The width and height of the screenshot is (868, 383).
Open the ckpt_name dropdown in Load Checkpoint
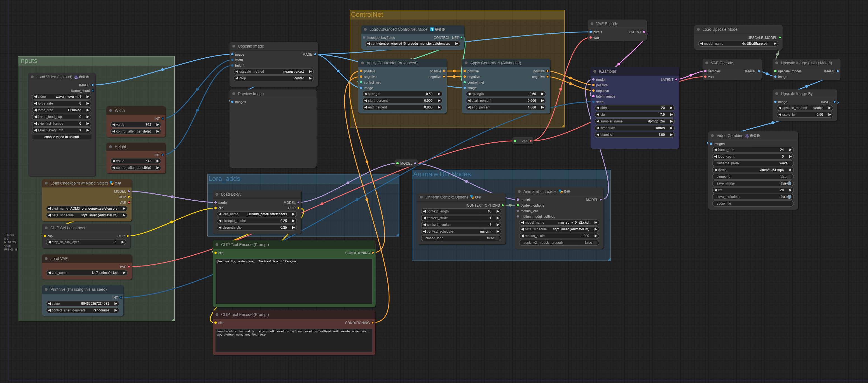pyautogui.click(x=86, y=209)
